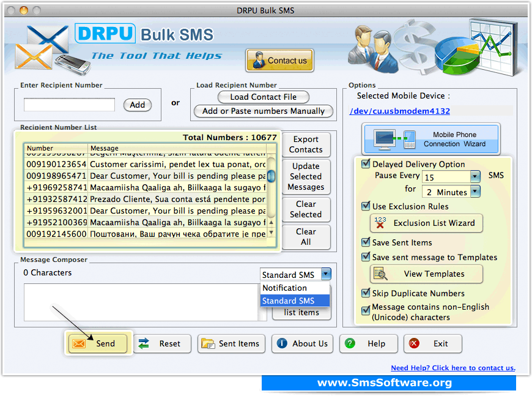Click Export Contacts button
The width and height of the screenshot is (532, 396).
click(x=306, y=144)
